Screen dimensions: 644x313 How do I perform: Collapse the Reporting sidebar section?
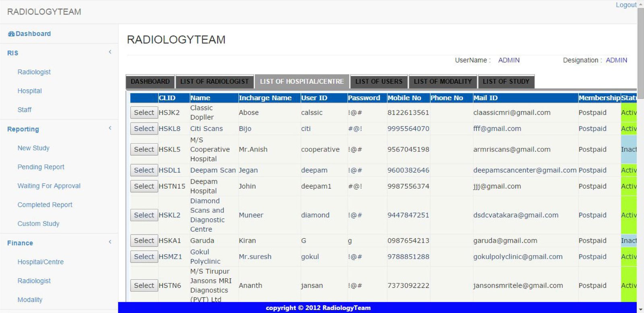click(110, 128)
